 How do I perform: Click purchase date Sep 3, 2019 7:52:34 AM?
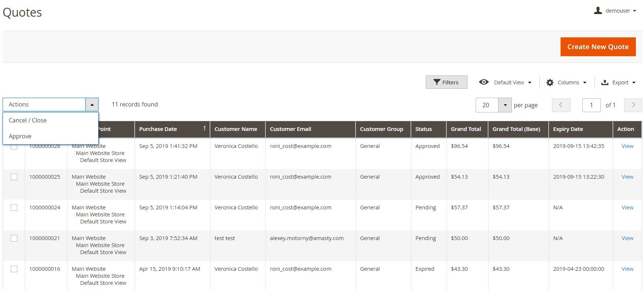click(x=168, y=238)
